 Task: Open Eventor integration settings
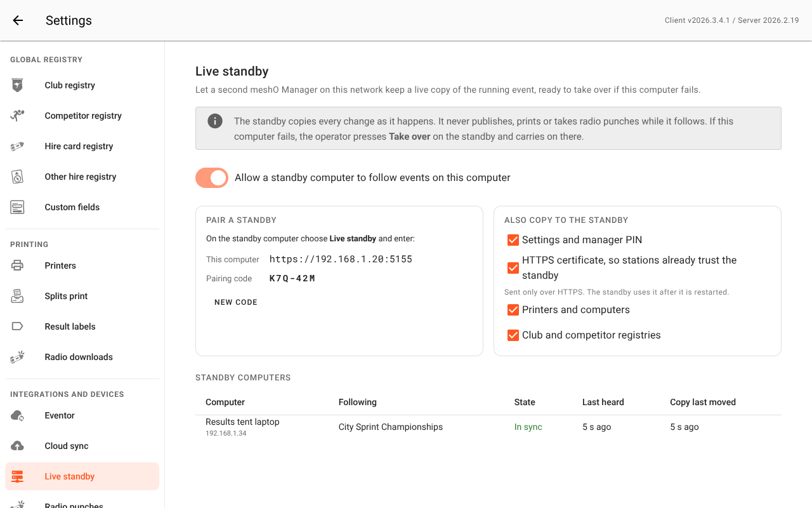82,415
